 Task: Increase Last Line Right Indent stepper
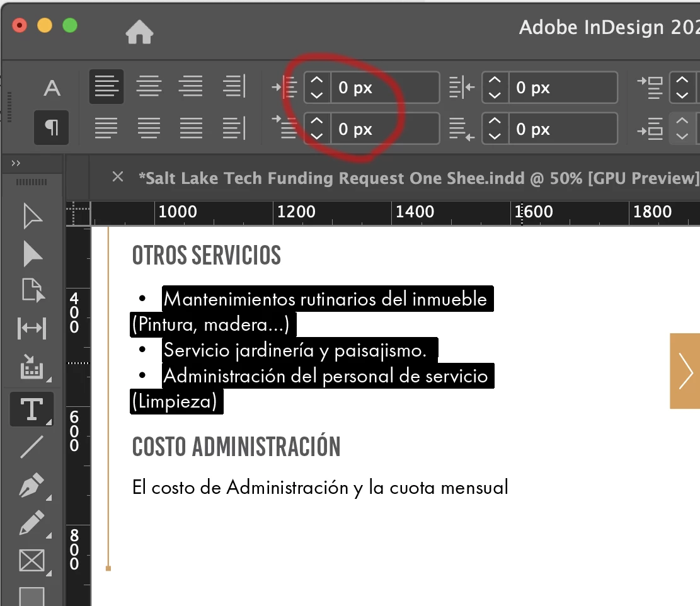click(x=495, y=122)
